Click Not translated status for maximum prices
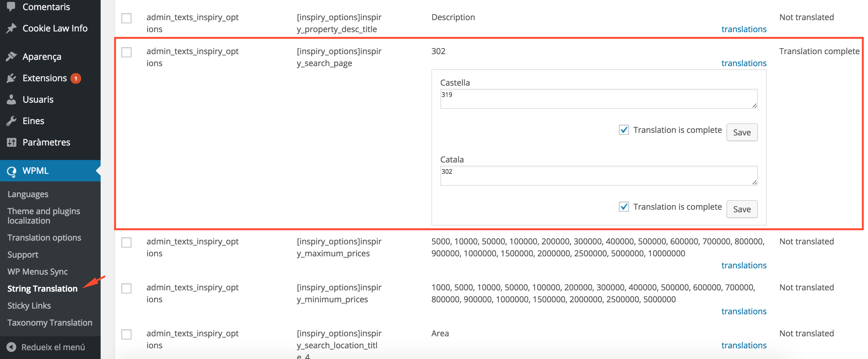This screenshot has height=359, width=868. click(806, 242)
